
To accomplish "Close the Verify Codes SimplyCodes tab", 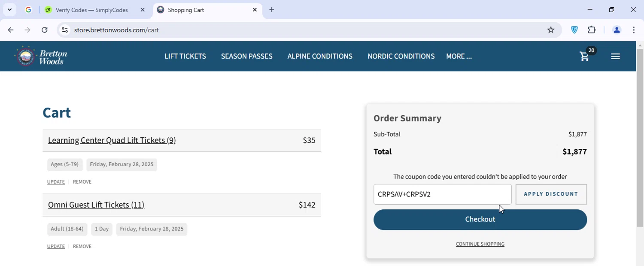I will pyautogui.click(x=143, y=10).
